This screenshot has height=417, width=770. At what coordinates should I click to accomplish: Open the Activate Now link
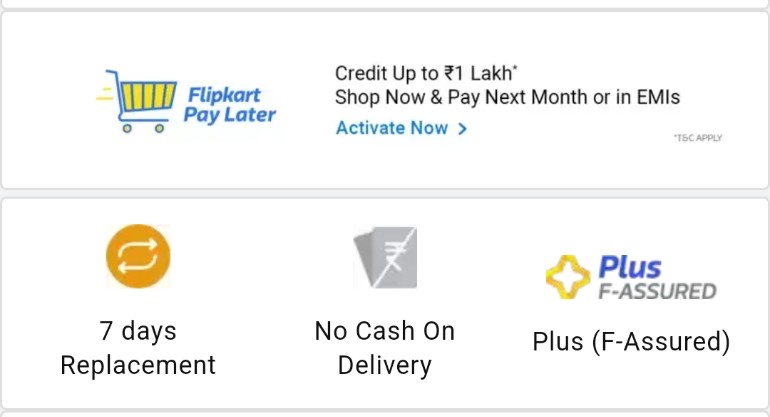[x=401, y=128]
